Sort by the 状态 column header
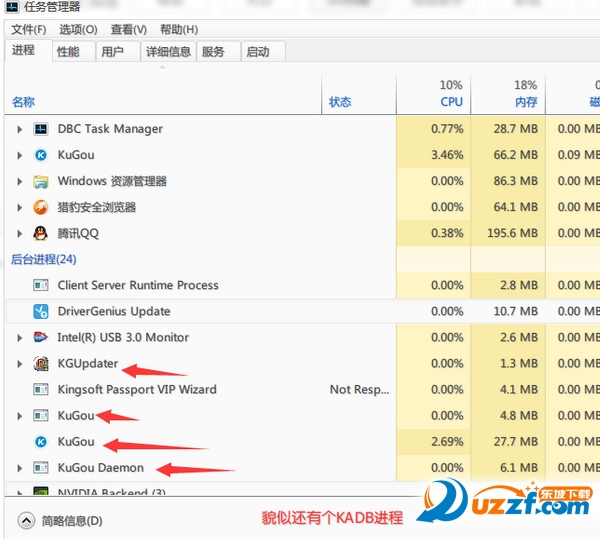The image size is (600, 539). (x=340, y=102)
